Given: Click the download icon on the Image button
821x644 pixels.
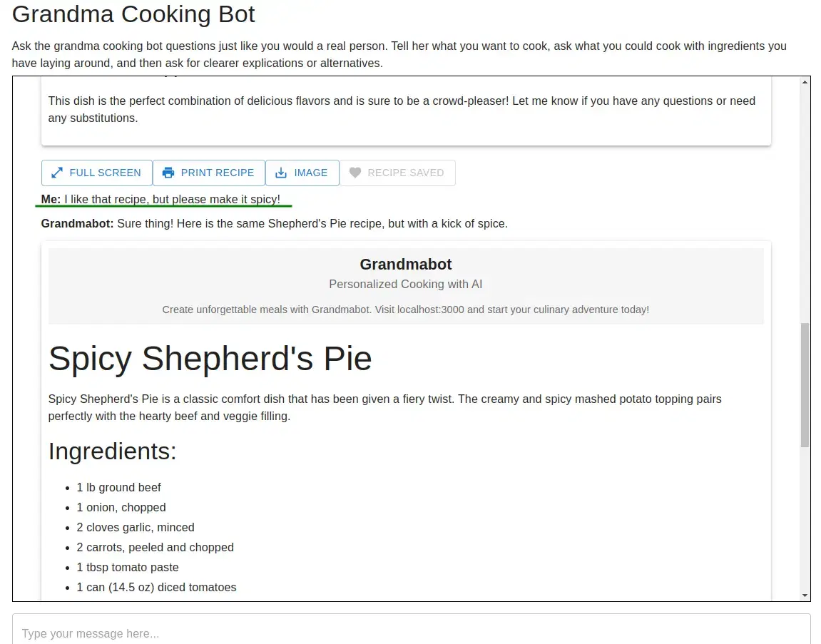Looking at the screenshot, I should (281, 173).
